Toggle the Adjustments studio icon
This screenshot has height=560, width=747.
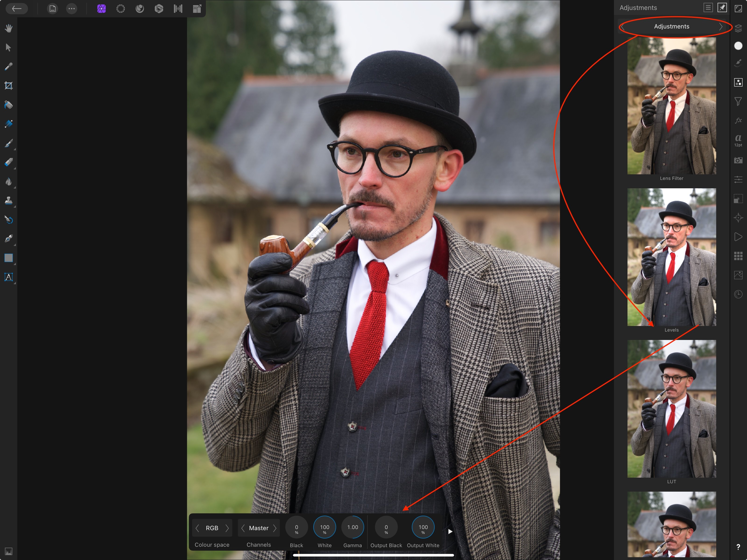coord(738,82)
